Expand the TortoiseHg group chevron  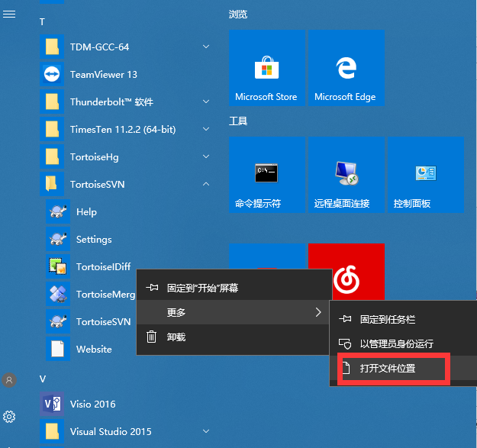206,156
